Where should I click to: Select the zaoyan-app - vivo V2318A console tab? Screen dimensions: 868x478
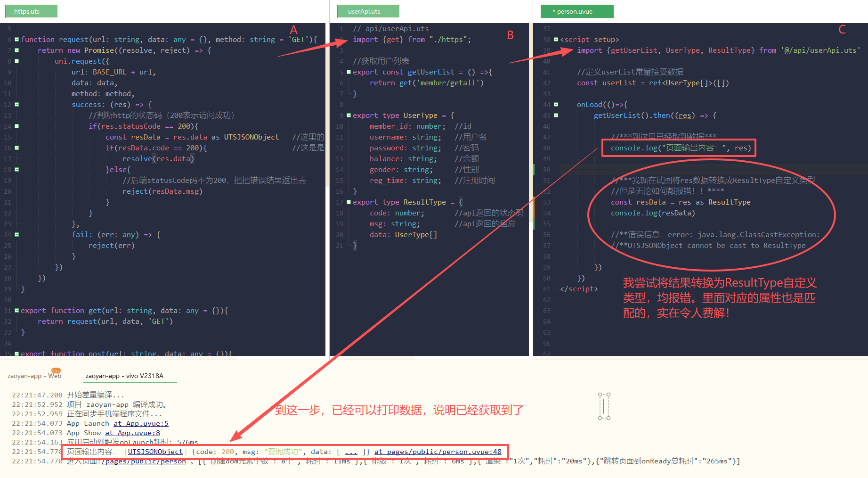click(124, 376)
